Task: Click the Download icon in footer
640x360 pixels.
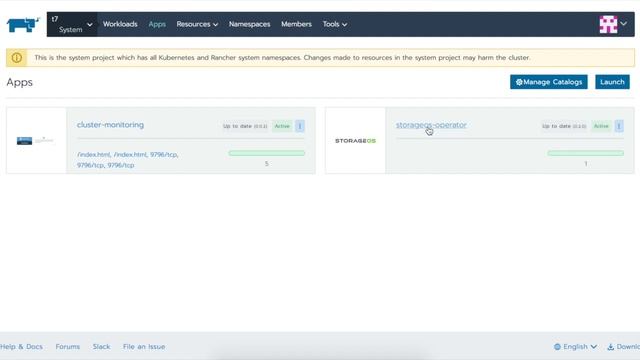Action: 611,347
